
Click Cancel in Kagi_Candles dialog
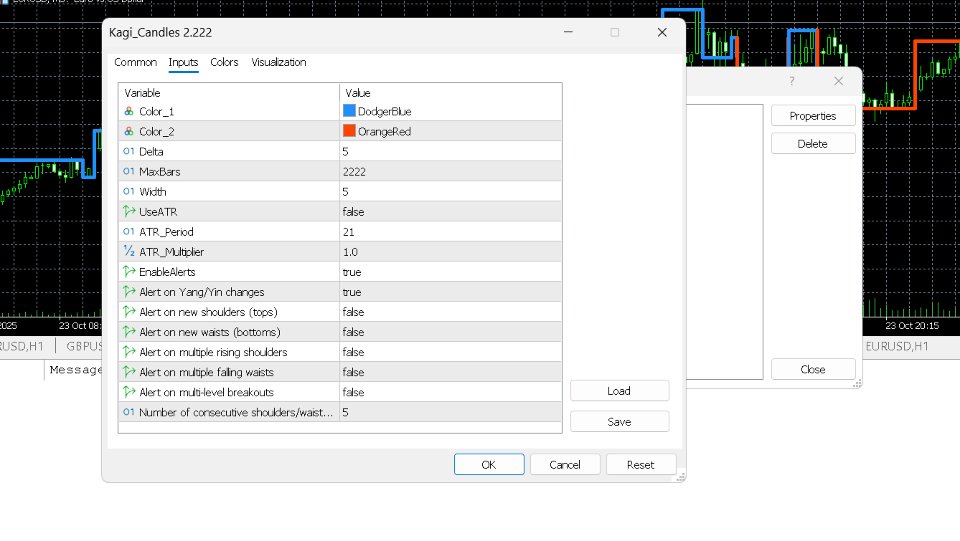click(x=564, y=465)
